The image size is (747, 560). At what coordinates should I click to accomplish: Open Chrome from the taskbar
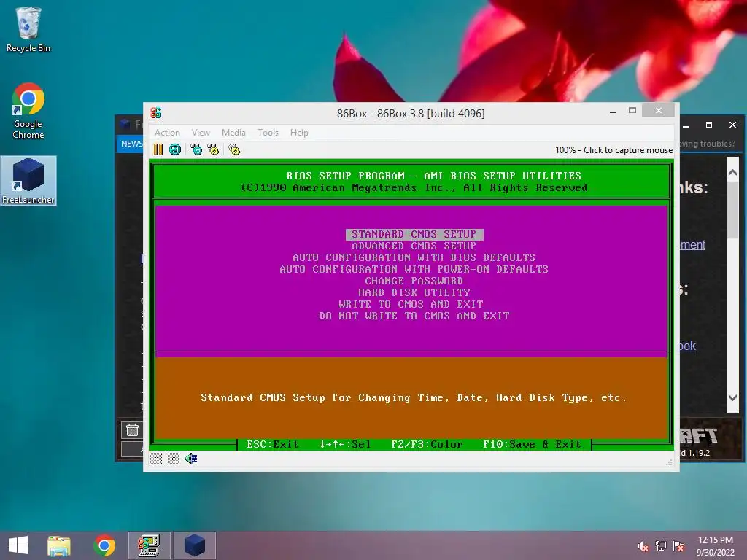coord(104,545)
